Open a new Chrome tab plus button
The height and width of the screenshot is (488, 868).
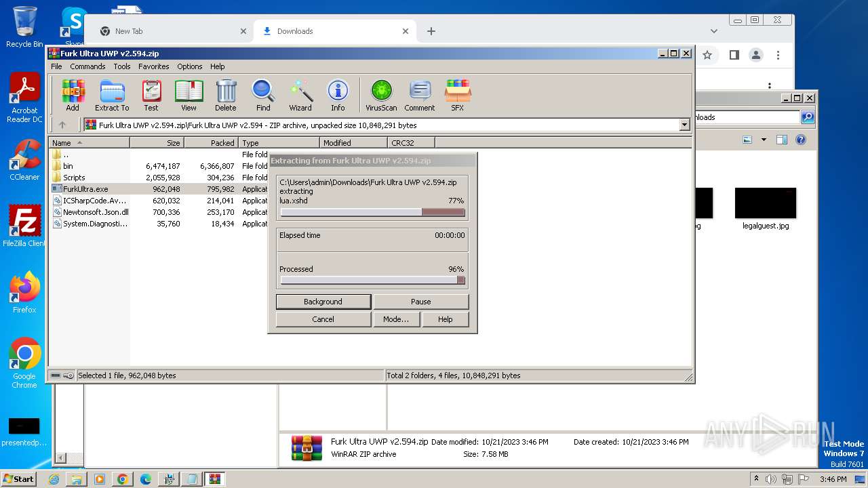431,31
